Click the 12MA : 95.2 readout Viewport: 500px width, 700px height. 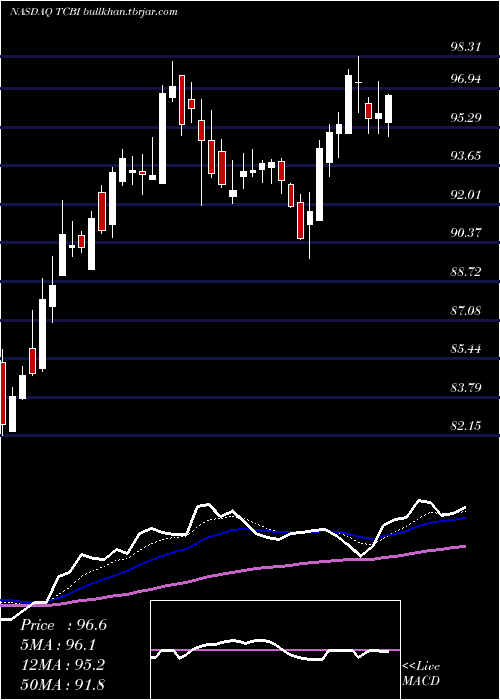click(62, 664)
